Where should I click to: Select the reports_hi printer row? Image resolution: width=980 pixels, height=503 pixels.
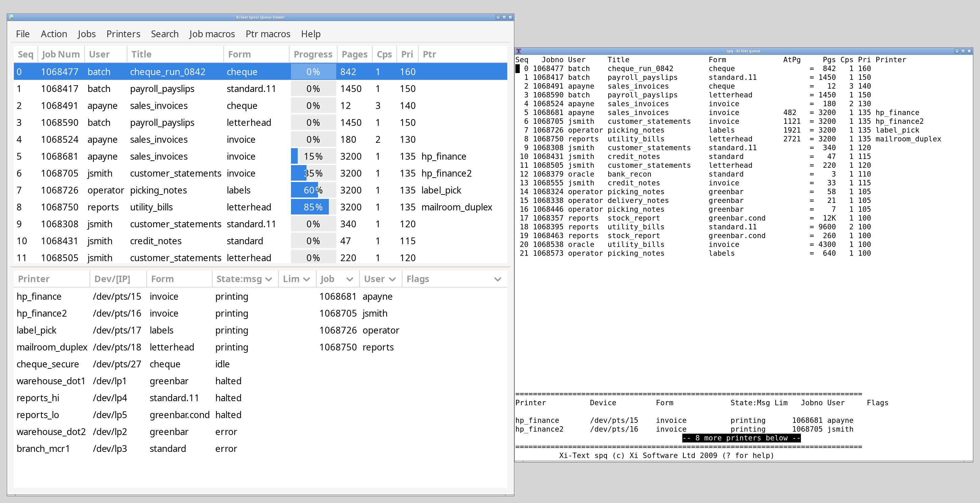click(x=260, y=398)
